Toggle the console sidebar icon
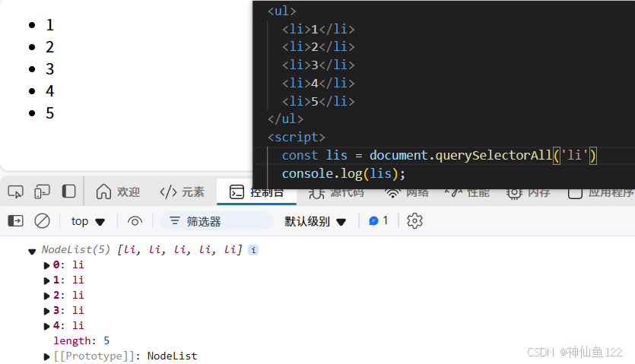The width and height of the screenshot is (635, 364). [x=16, y=220]
